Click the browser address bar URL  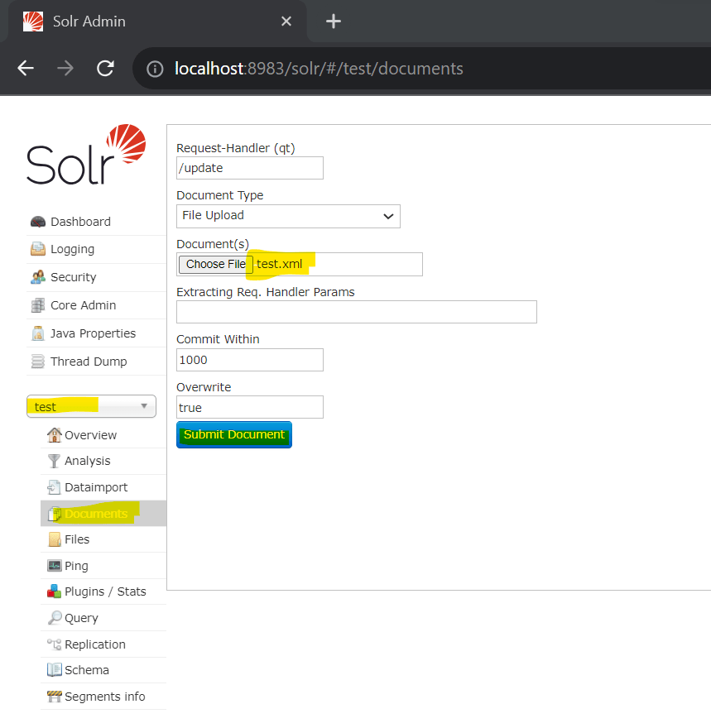(x=319, y=69)
